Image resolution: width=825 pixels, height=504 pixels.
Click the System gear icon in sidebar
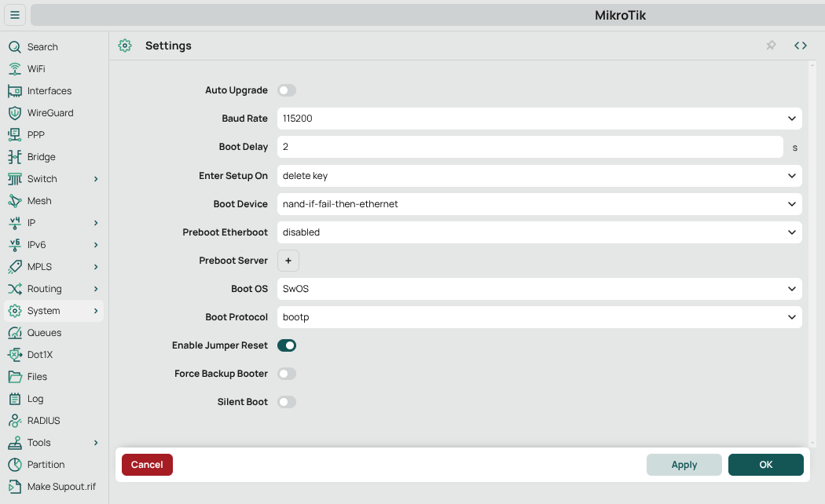tap(15, 311)
